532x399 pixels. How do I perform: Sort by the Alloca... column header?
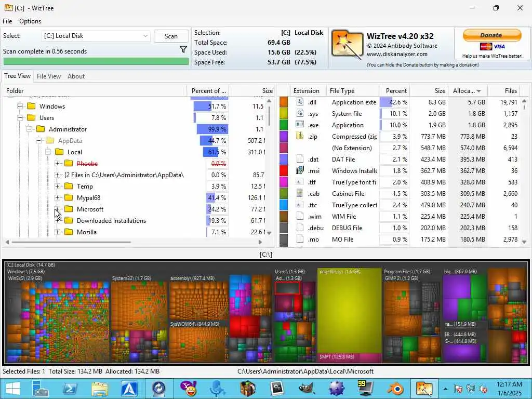(467, 90)
